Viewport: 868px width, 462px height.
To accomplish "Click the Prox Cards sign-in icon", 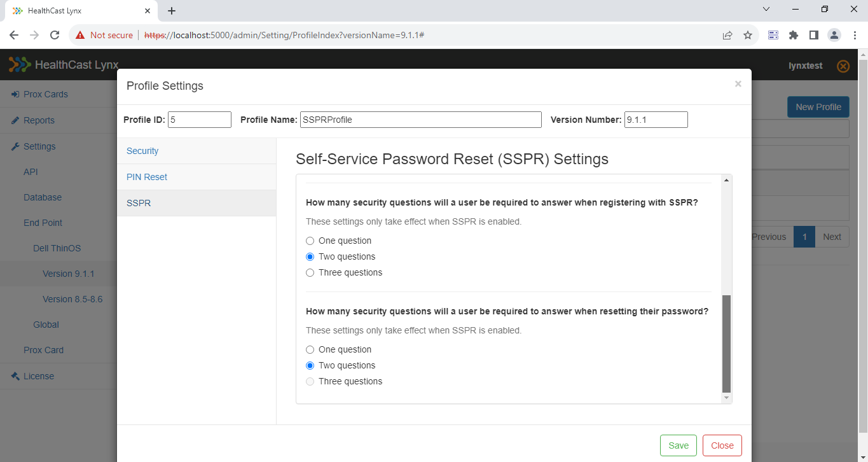I will tap(15, 94).
